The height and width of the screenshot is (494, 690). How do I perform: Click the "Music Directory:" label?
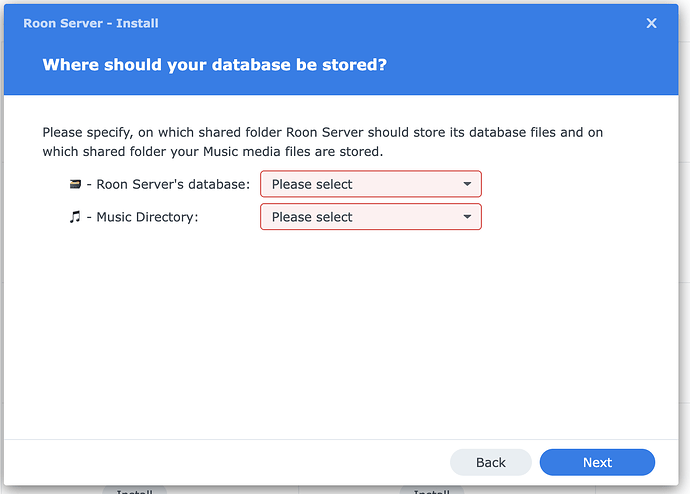[x=147, y=217]
